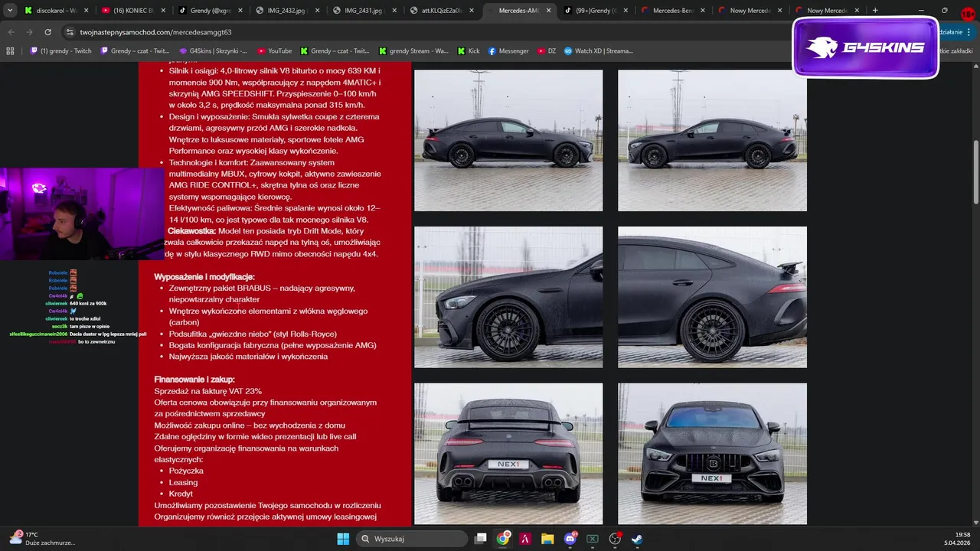Click the 'Podsufitka „gwiezdne niebo”' bullet
This screenshot has width=980, height=551.
(x=253, y=334)
